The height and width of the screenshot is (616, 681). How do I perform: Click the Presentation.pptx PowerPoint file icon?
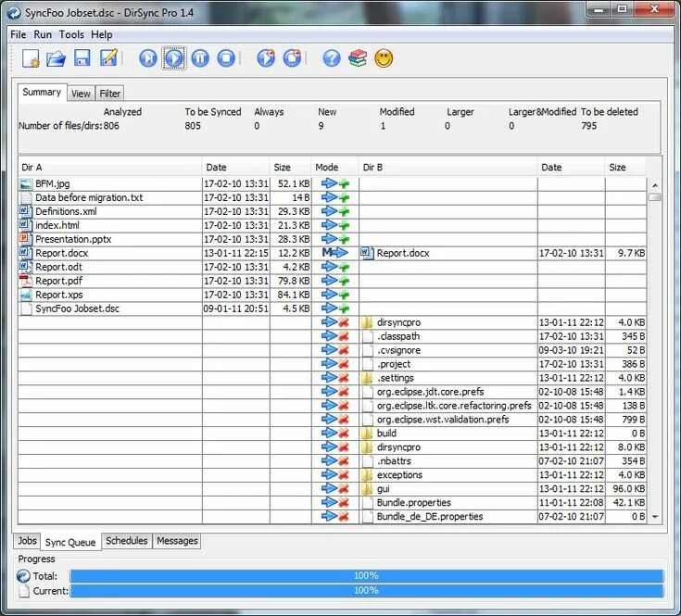pos(26,239)
